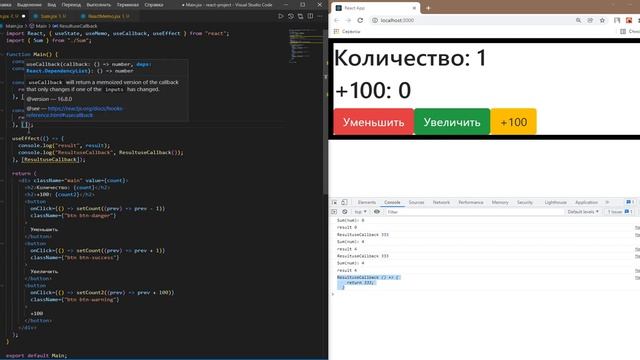Share this page icon in address bar

click(x=590, y=20)
